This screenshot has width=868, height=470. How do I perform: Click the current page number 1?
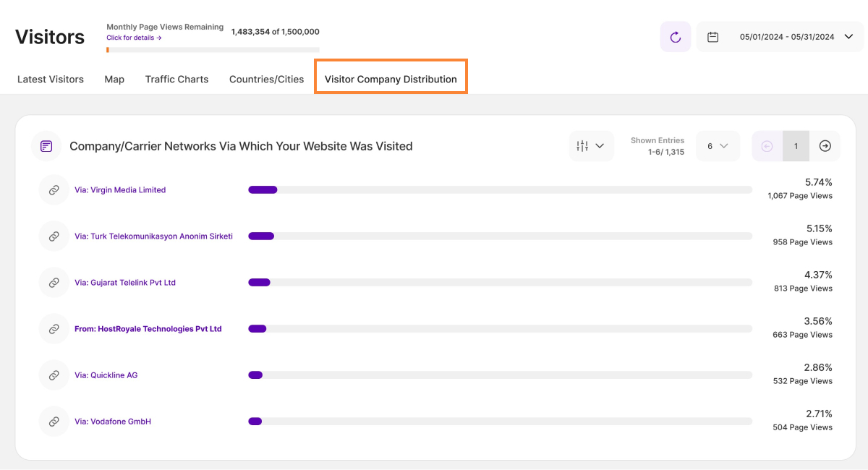coord(796,146)
